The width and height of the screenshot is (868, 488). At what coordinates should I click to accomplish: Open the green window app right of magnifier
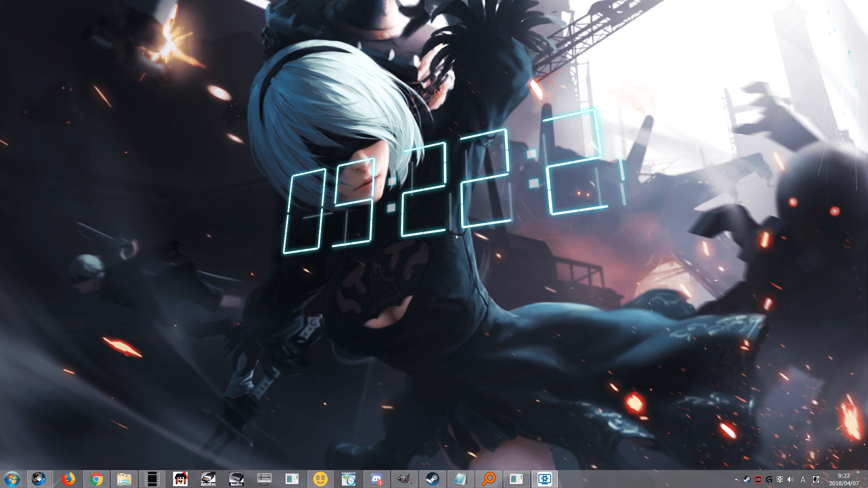click(x=517, y=479)
